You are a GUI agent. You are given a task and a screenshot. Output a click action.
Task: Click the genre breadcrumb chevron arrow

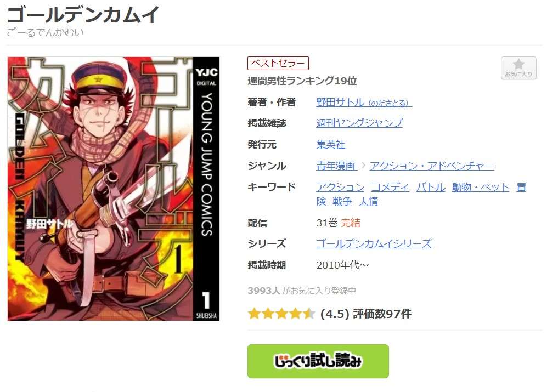(363, 166)
